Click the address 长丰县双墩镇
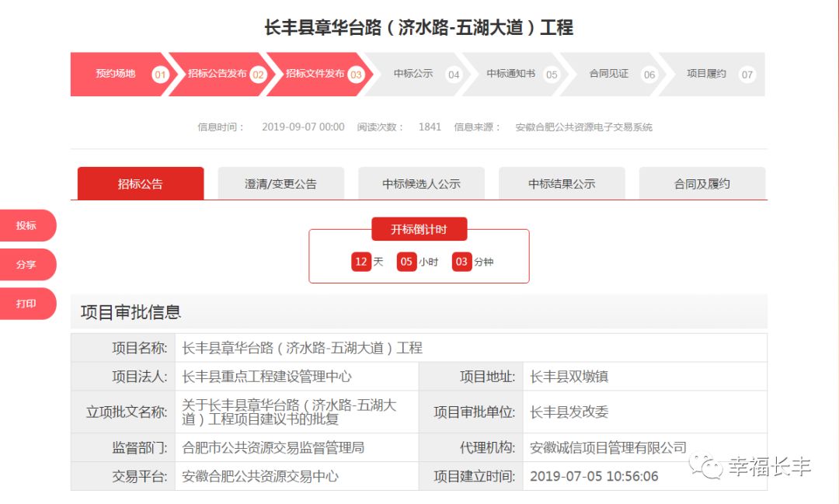The image size is (839, 504). tap(569, 376)
